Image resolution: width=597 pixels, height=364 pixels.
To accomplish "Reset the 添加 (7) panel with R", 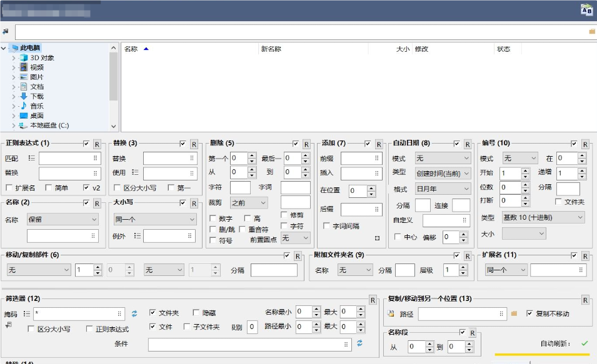I will pos(379,144).
